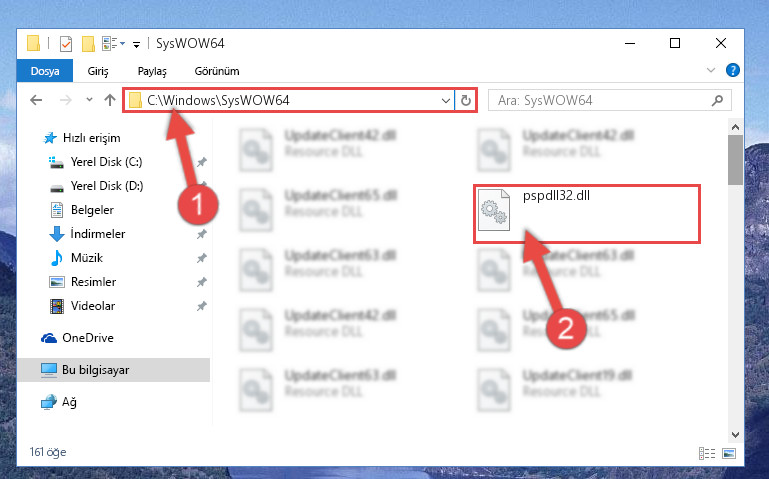Refresh the SysWOW64 folder view
Image resolution: width=769 pixels, height=479 pixels.
[465, 101]
